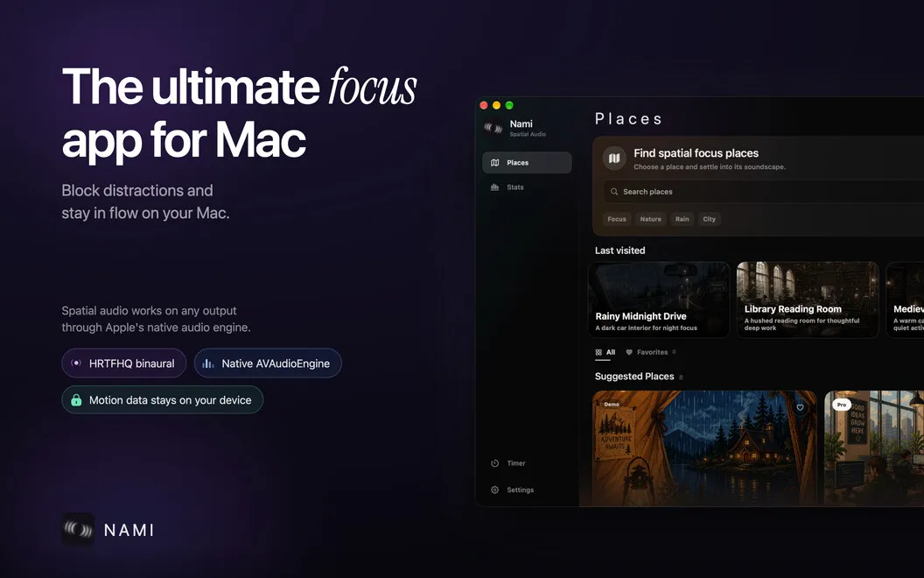
Task: Click the NAMI logo icon at bottom left
Action: (x=79, y=529)
